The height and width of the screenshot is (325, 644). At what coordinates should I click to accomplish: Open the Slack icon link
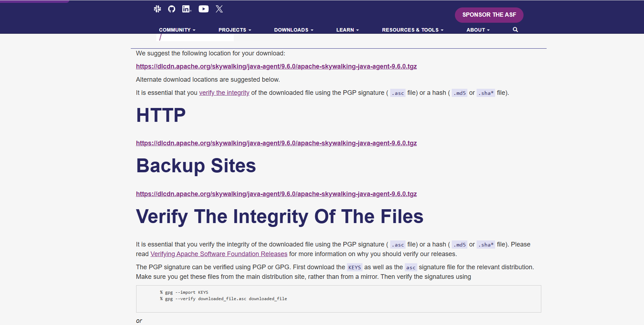[x=157, y=9]
